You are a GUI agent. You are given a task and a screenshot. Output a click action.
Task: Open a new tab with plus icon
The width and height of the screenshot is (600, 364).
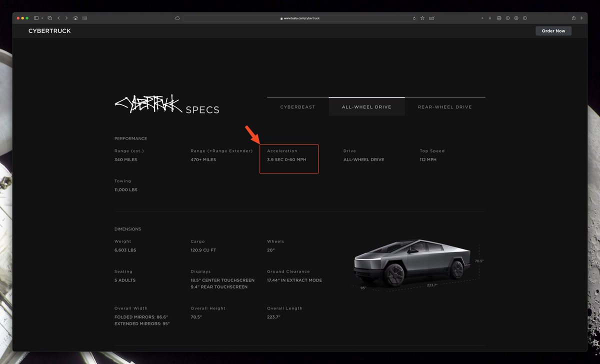[581, 18]
